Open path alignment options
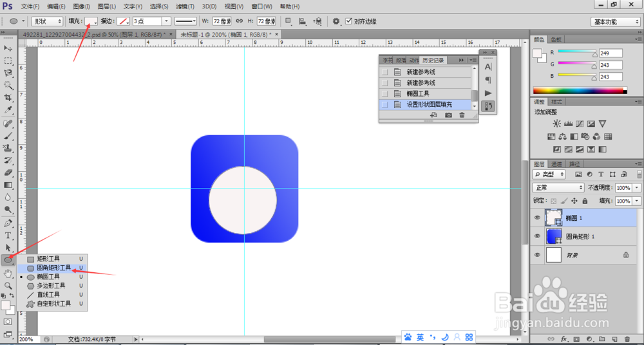 tap(303, 21)
